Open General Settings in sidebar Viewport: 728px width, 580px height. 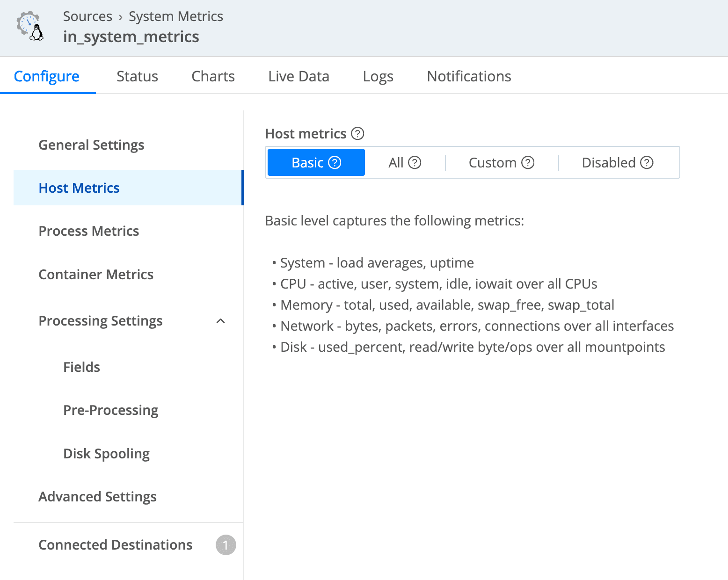coord(91,145)
